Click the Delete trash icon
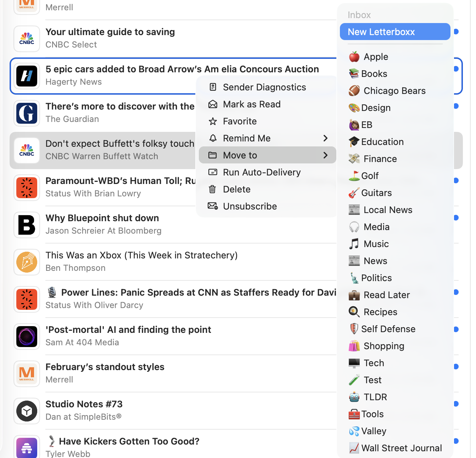This screenshot has height=458, width=476. pos(213,189)
